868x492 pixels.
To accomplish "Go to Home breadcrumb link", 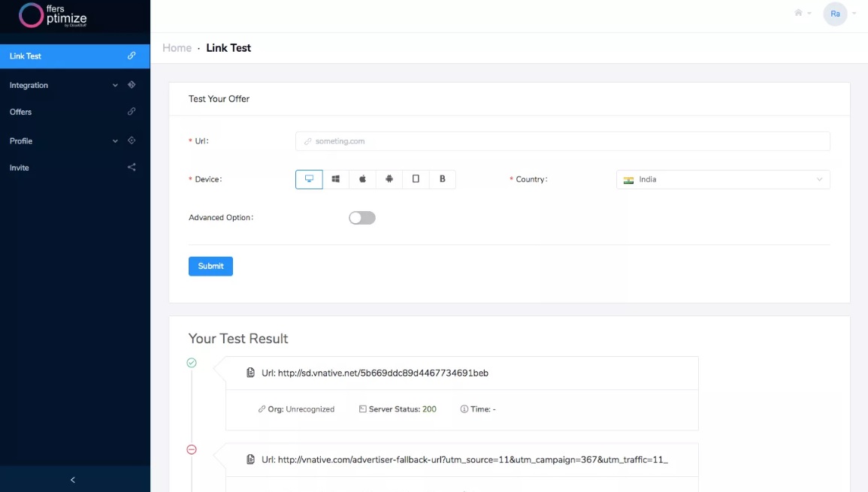I will 177,48.
